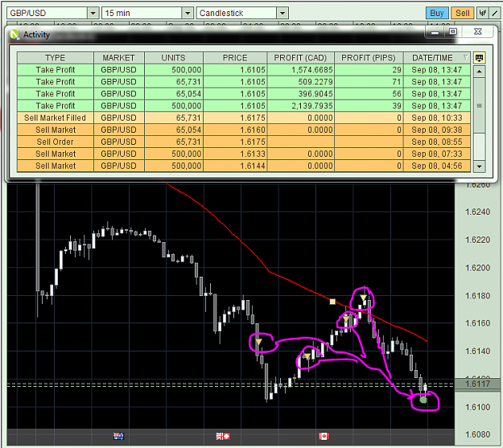Click the Activity table scroll up arrow
This screenshot has height=448, width=503.
click(x=479, y=72)
